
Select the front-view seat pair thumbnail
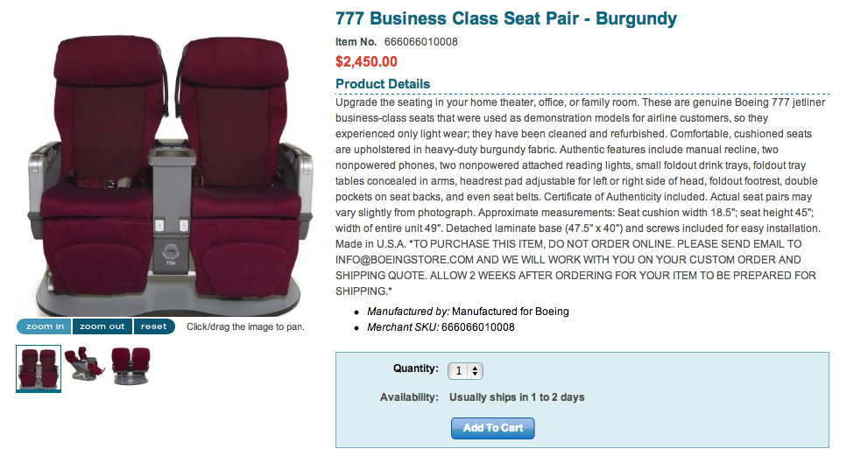point(39,367)
